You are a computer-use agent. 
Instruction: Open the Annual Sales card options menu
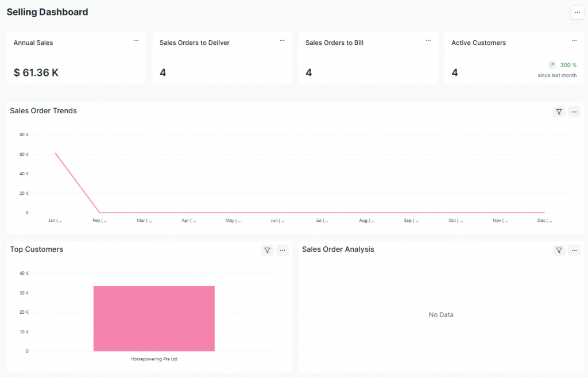(x=136, y=40)
